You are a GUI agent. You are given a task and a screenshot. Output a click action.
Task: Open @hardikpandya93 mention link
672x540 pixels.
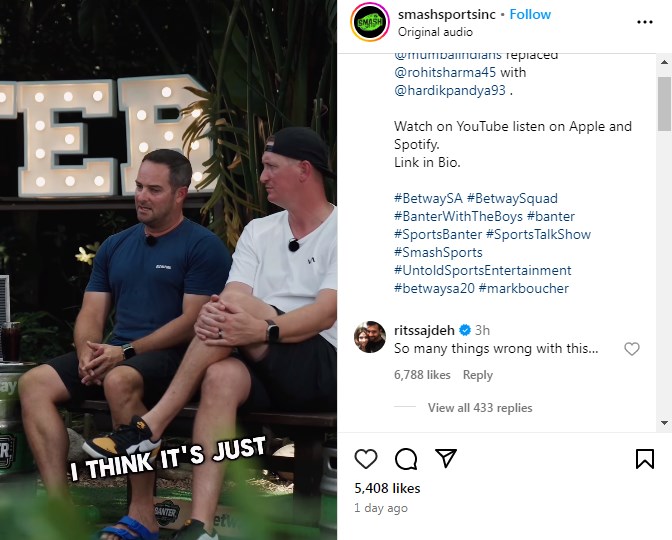click(x=450, y=90)
